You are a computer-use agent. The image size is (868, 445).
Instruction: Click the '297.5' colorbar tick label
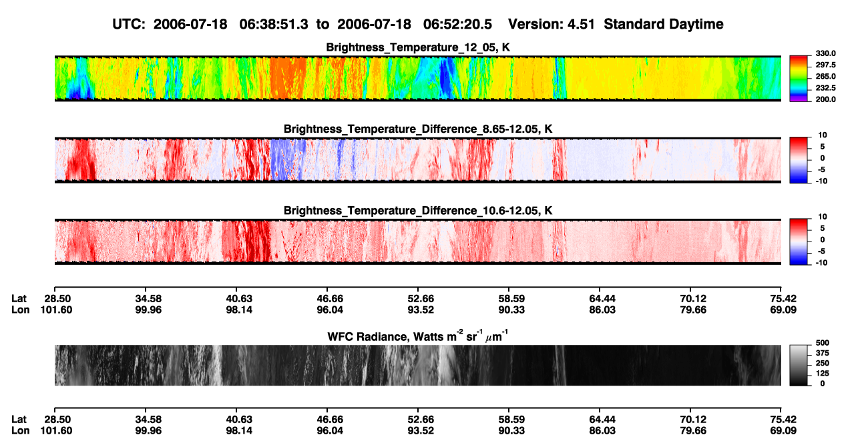click(826, 65)
